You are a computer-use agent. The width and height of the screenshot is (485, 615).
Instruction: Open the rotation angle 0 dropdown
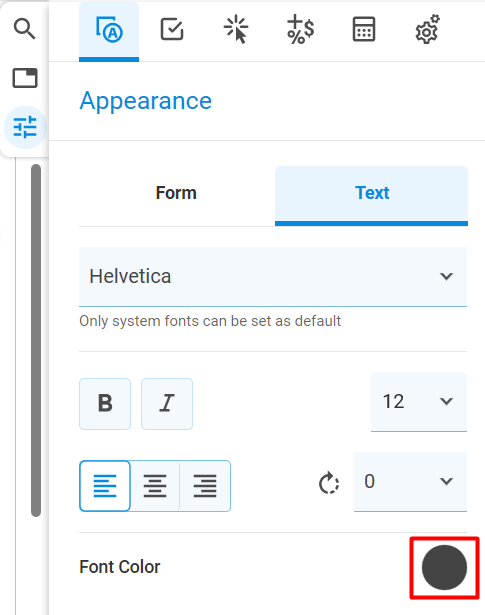[x=410, y=482]
